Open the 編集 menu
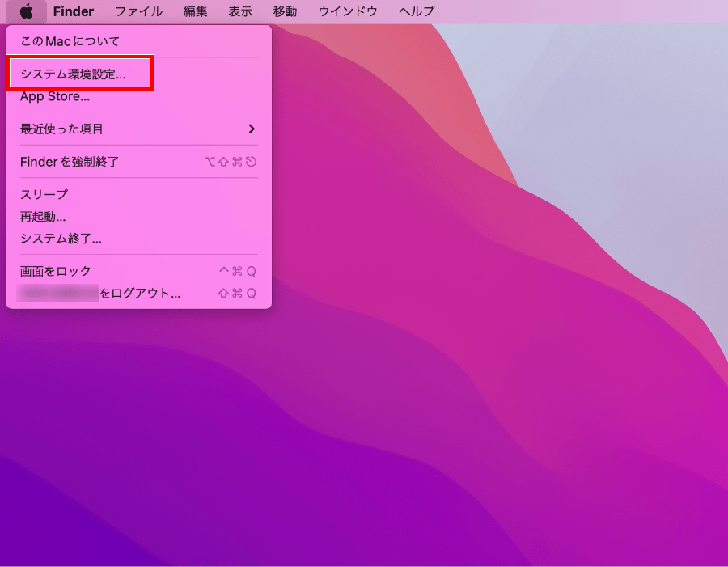Screen dimensions: 728x567 [196, 11]
